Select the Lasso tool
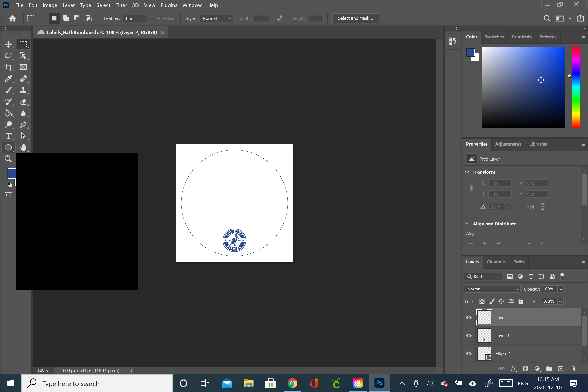Viewport: 588px width, 392px height. [x=8, y=56]
